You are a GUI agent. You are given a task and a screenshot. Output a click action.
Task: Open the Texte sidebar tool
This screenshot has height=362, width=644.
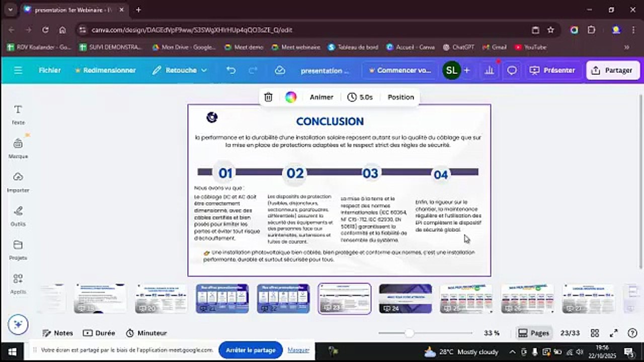click(x=18, y=115)
